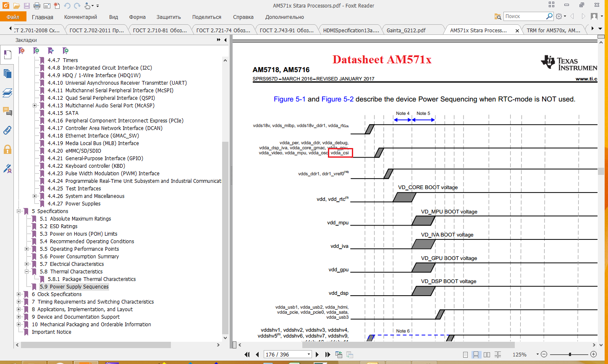Switch to the TRM for AM570x document tab

pos(553,31)
